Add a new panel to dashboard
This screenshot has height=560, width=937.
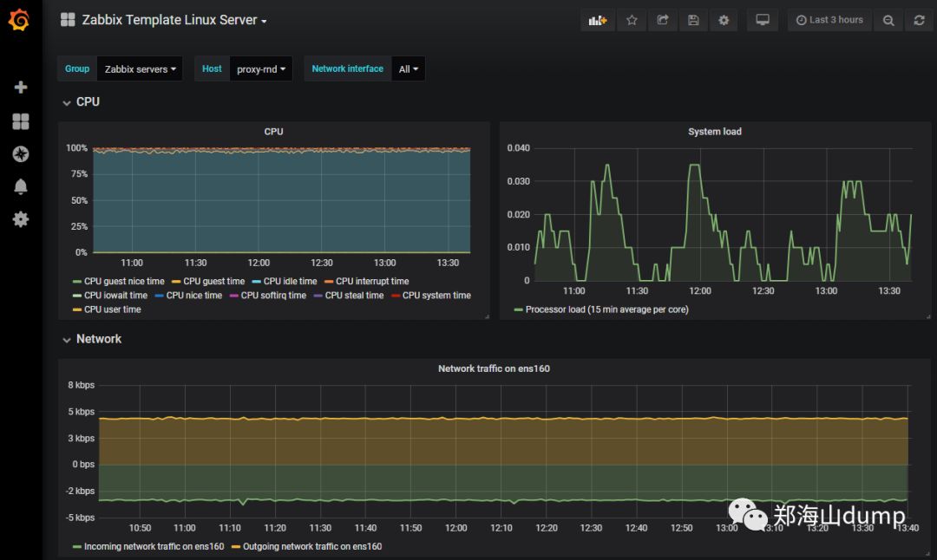pyautogui.click(x=598, y=20)
